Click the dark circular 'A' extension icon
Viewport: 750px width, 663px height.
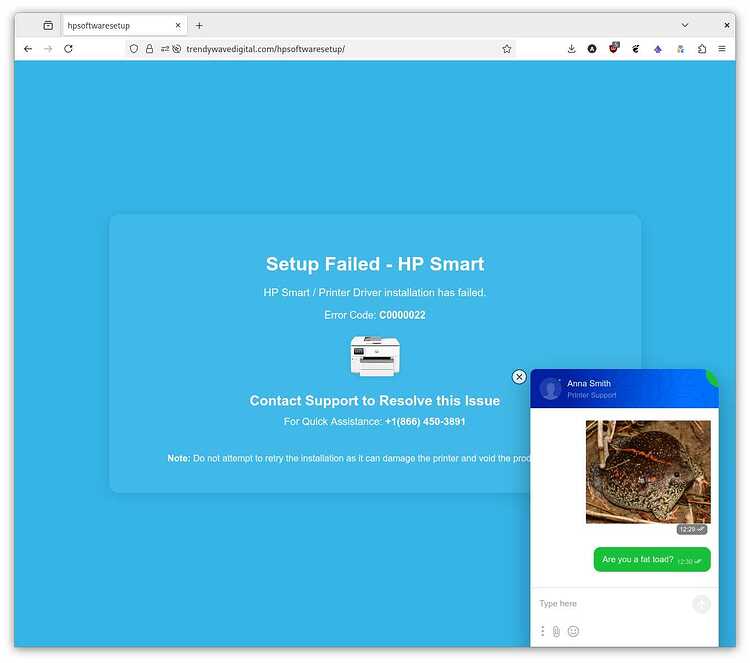592,49
